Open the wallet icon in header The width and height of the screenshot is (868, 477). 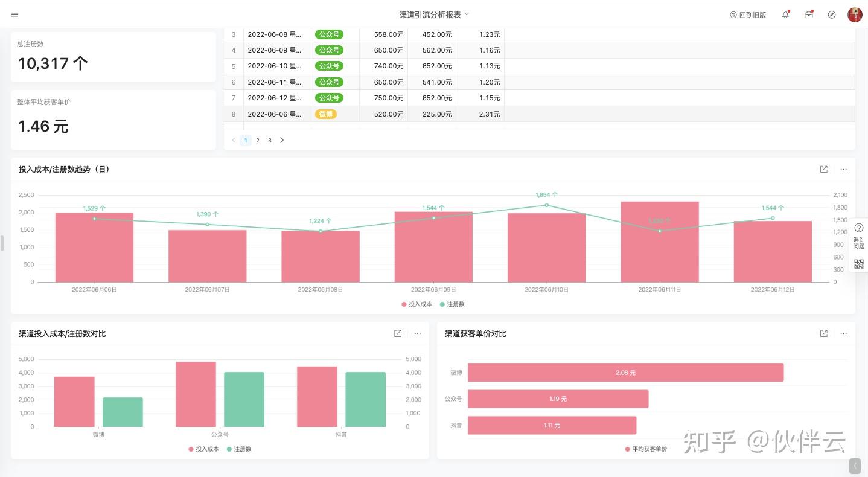point(809,14)
